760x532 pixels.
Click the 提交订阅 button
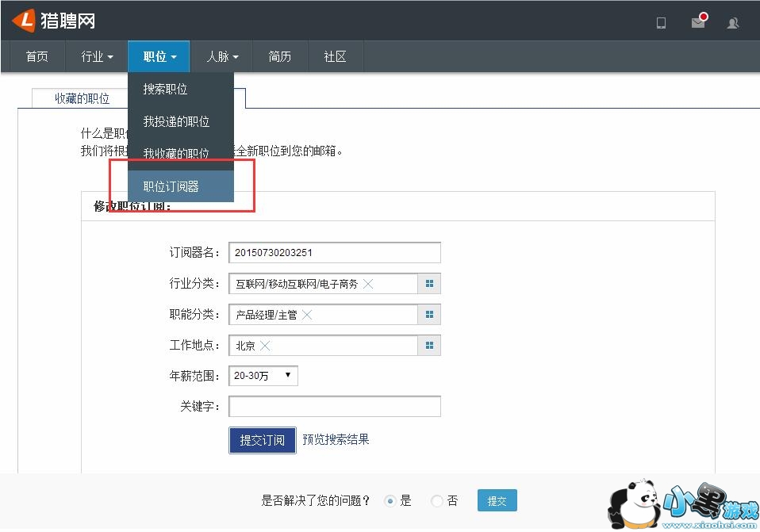[263, 440]
